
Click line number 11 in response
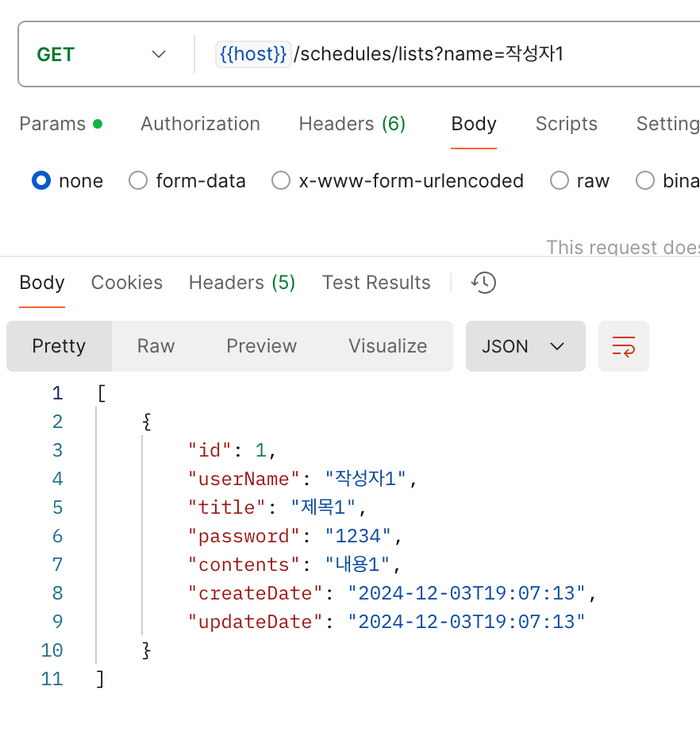pos(52,679)
